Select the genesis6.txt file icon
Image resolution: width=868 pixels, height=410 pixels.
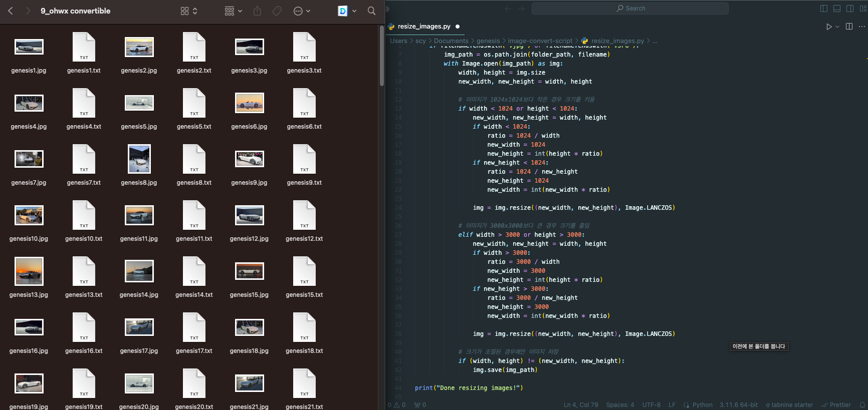(x=304, y=103)
